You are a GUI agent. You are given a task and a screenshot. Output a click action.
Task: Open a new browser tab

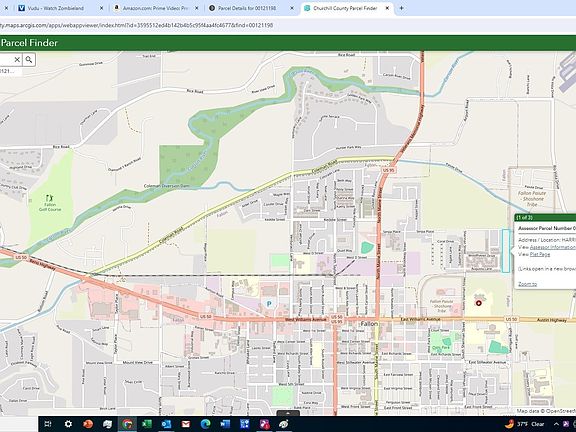click(x=402, y=8)
